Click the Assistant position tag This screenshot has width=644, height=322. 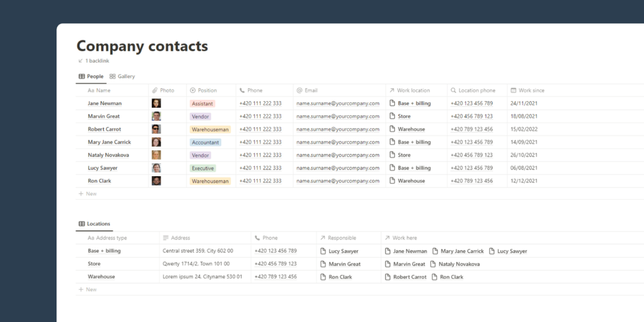202,104
